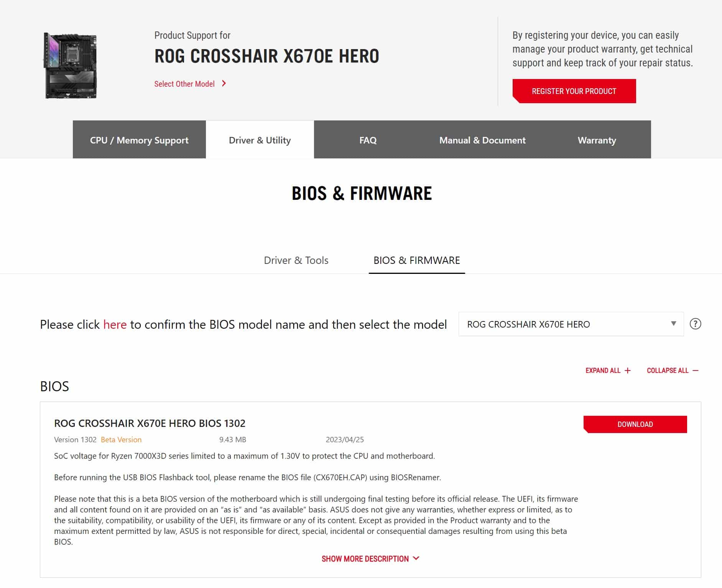Image resolution: width=722 pixels, height=588 pixels.
Task: Click the Show More Description chevron
Action: 416,558
